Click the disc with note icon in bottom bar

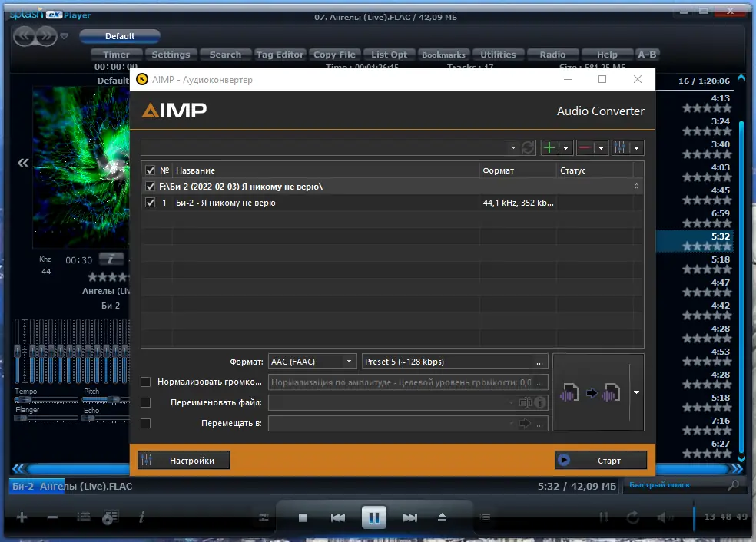tap(111, 517)
